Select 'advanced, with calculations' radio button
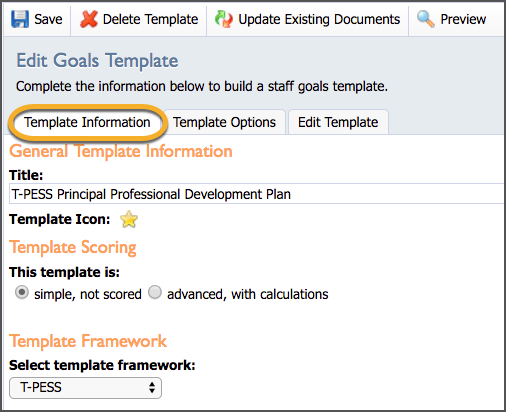 pyautogui.click(x=155, y=293)
